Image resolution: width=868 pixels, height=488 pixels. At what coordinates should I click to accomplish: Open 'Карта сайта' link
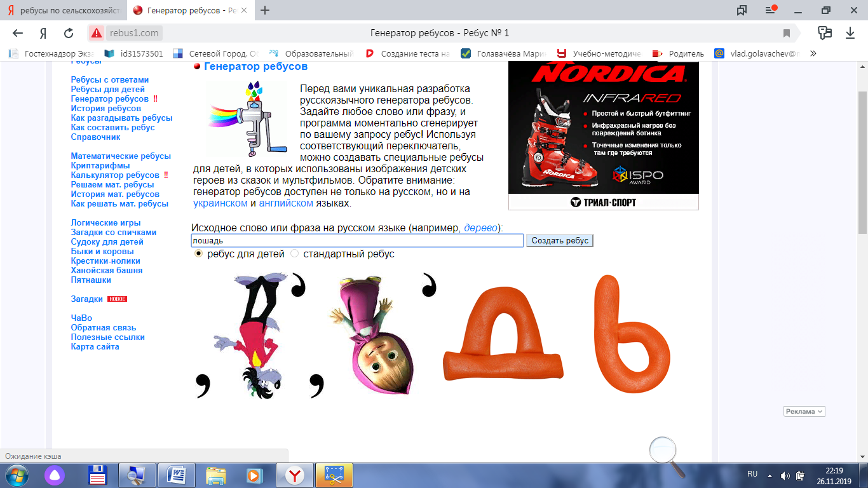point(95,347)
